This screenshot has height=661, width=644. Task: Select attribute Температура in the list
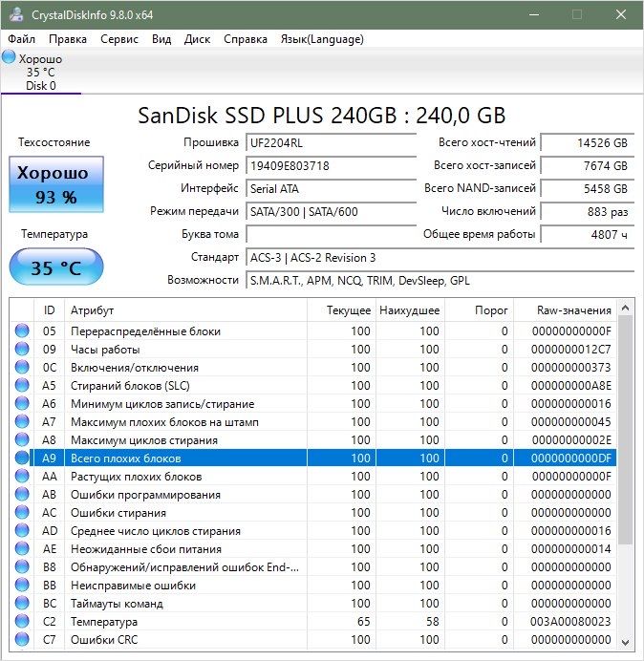104,622
